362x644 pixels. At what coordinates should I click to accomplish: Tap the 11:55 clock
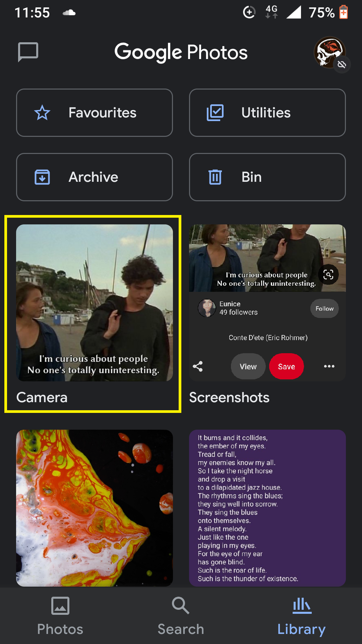[x=32, y=13]
